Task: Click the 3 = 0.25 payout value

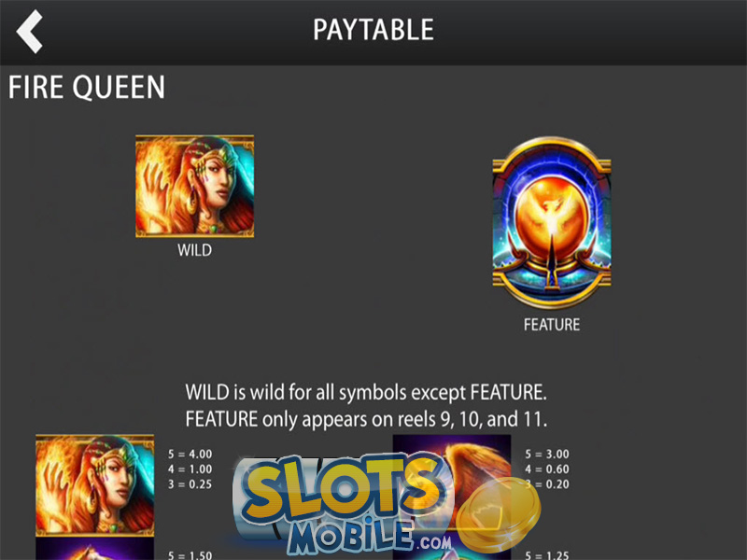Action: click(190, 484)
